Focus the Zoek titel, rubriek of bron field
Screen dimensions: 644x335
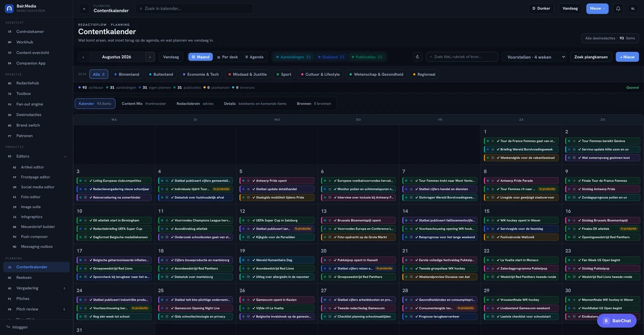point(462,57)
